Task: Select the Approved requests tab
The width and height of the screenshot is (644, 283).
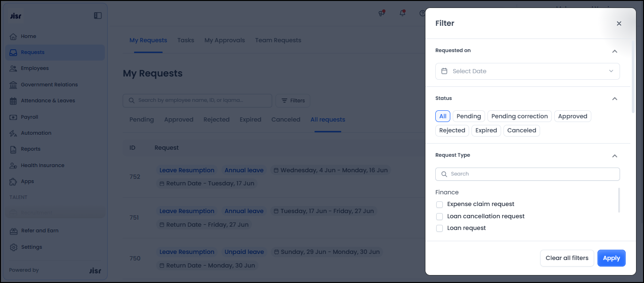Action: (179, 120)
